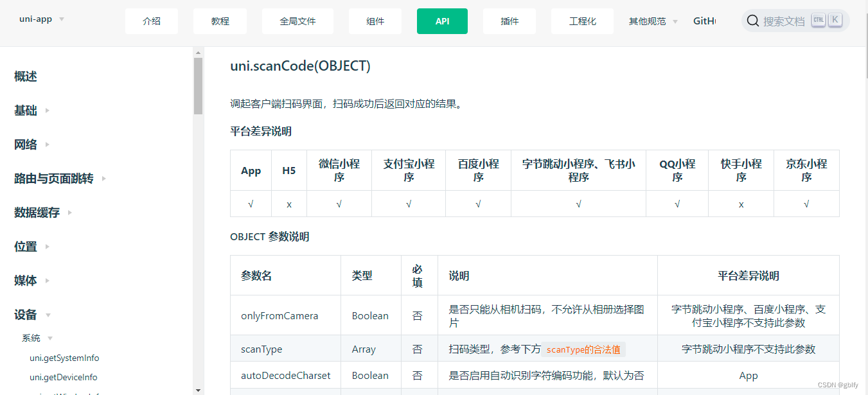The height and width of the screenshot is (395, 868).
Task: Click the App cell in autoDecodeCharset row
Action: click(748, 376)
